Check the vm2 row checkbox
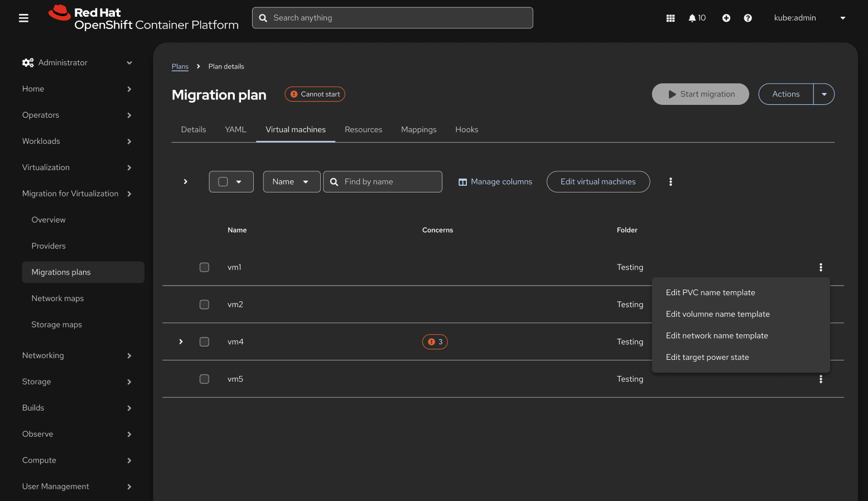868x501 pixels. (204, 305)
